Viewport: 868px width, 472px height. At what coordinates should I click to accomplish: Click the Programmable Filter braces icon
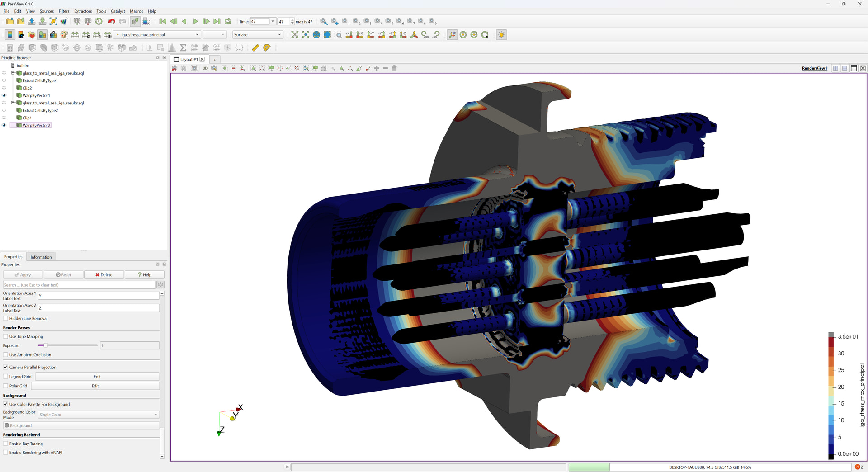(240, 47)
